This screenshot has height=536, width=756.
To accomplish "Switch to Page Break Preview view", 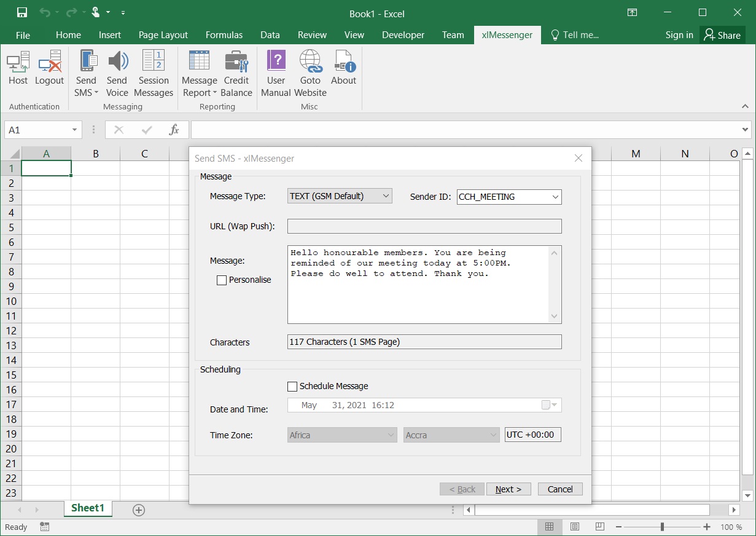I will coord(599,527).
